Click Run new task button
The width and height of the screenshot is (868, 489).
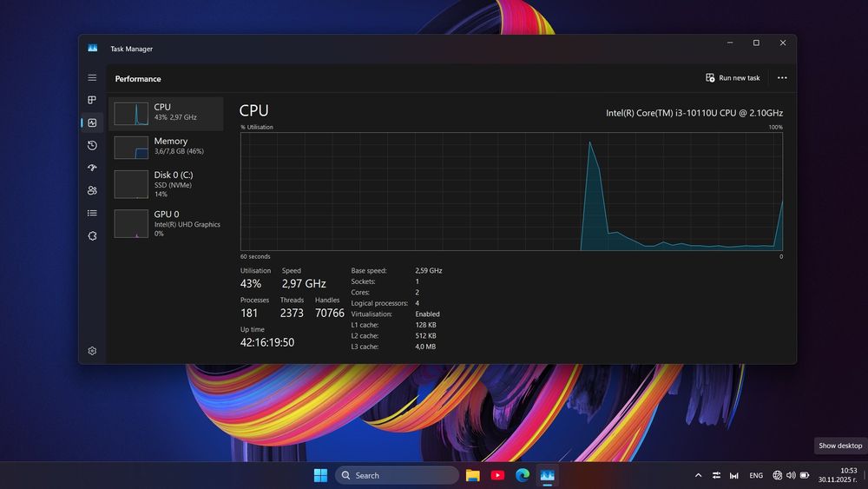733,77
